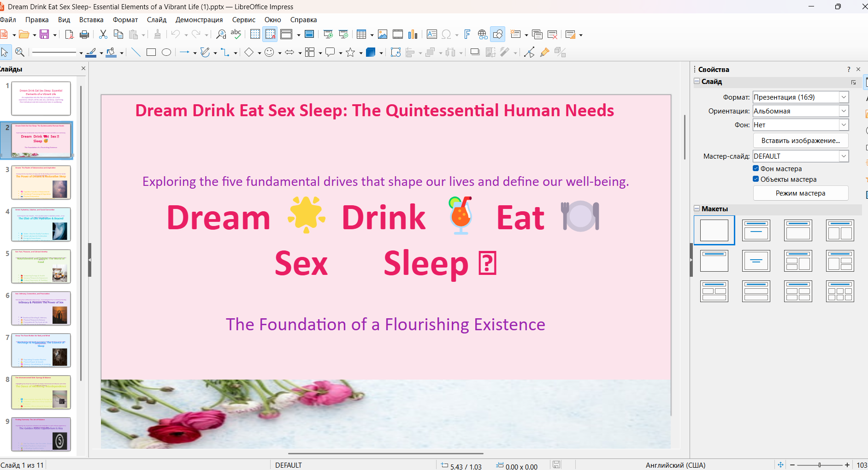Select the smiley symbol shapes tool
The width and height of the screenshot is (868, 470).
(x=270, y=52)
